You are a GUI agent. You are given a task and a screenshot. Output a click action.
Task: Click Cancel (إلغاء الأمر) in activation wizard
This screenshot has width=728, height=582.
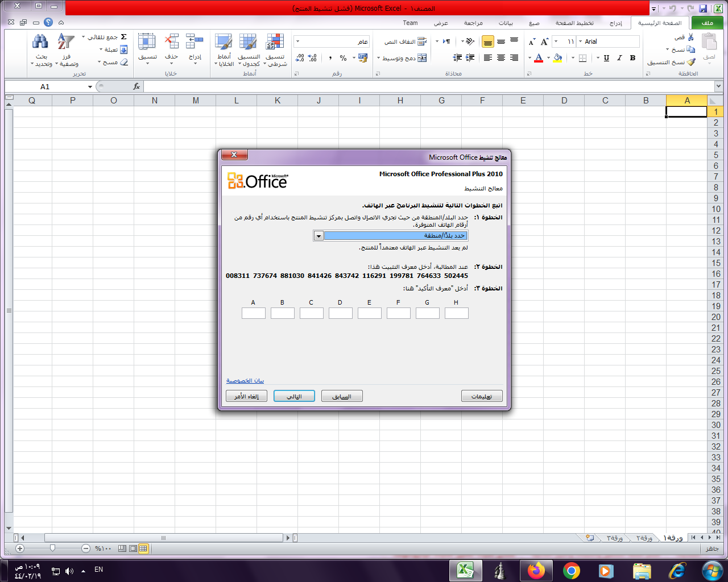[x=246, y=396]
